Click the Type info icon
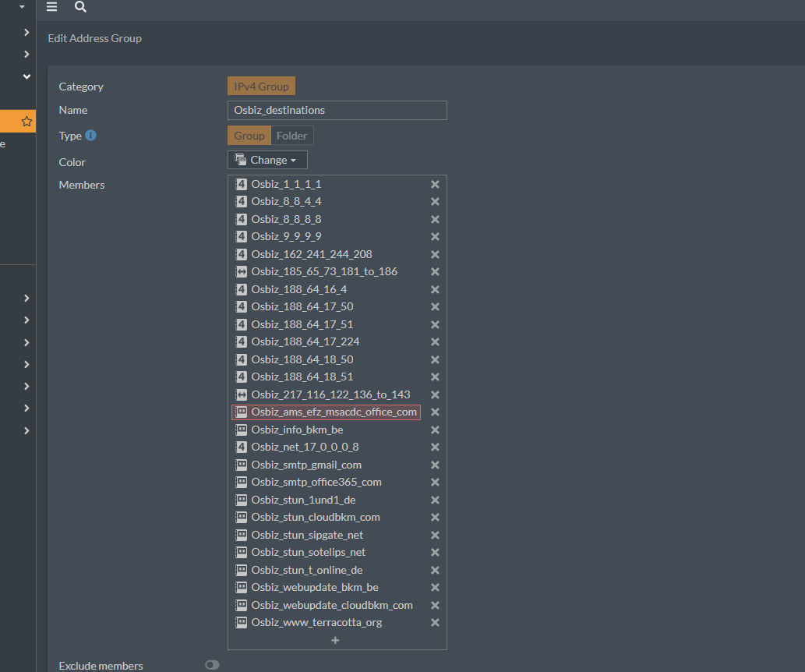 [x=91, y=135]
